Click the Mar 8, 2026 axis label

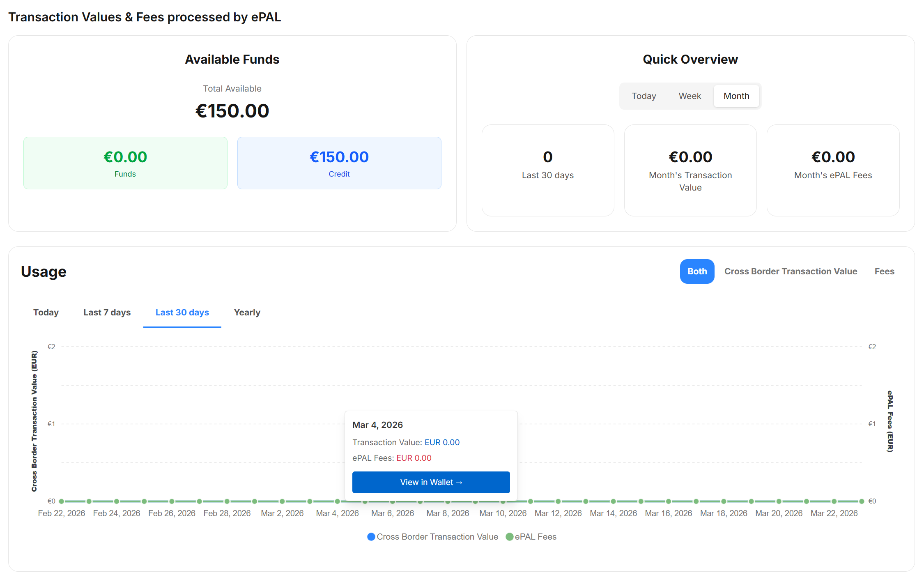448,513
